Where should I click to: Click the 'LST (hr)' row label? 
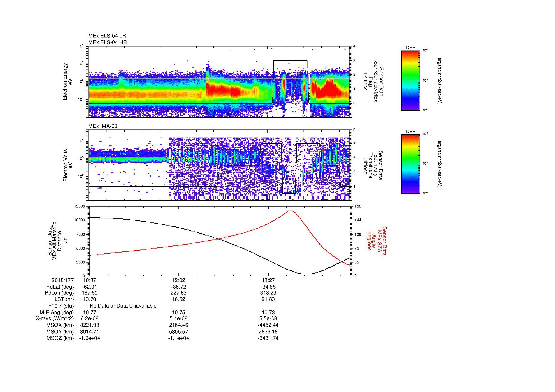(64, 299)
